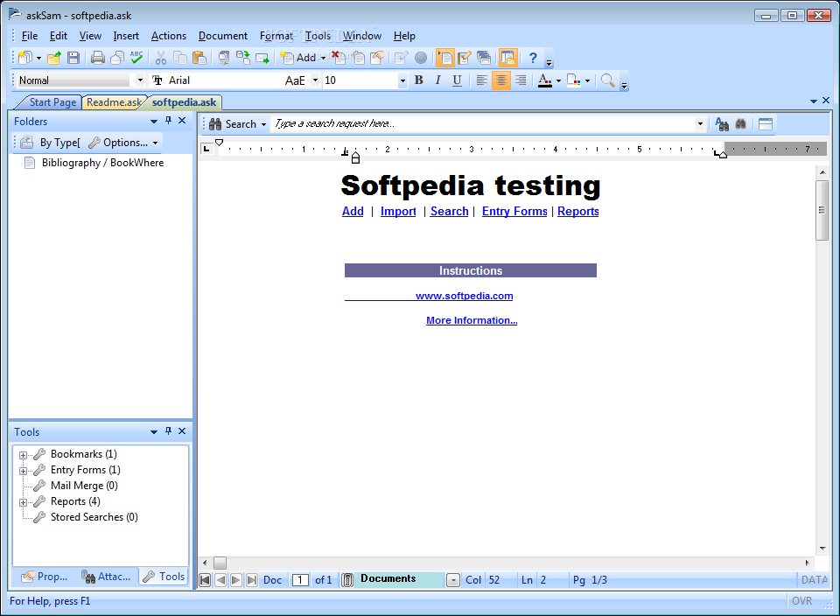This screenshot has height=616, width=840.
Task: Click the Paste clipboard icon
Action: 199,58
